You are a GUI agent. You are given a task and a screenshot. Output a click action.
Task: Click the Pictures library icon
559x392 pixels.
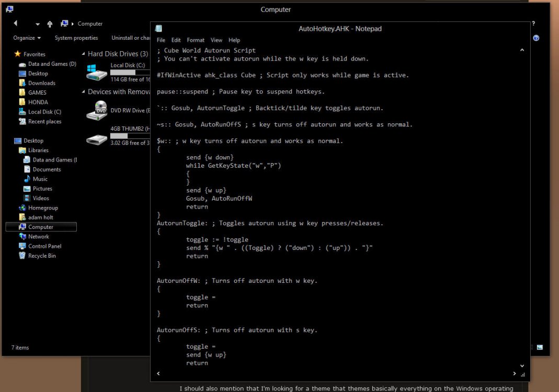point(27,189)
